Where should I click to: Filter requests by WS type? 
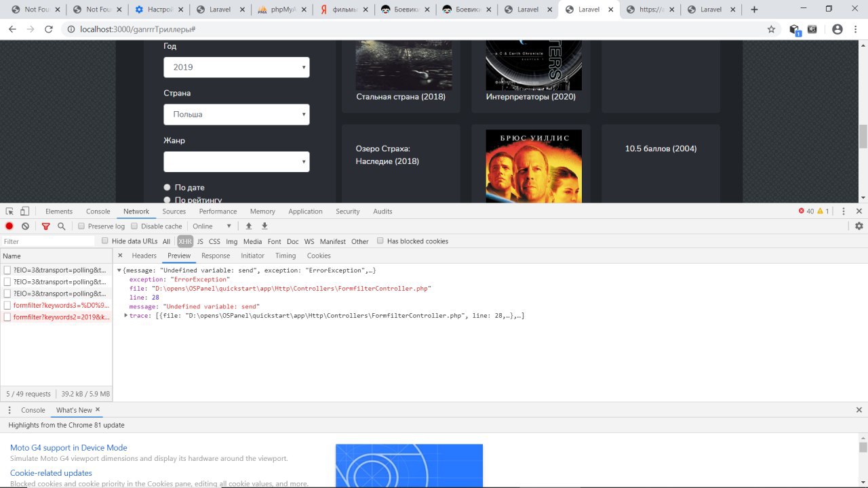point(309,241)
